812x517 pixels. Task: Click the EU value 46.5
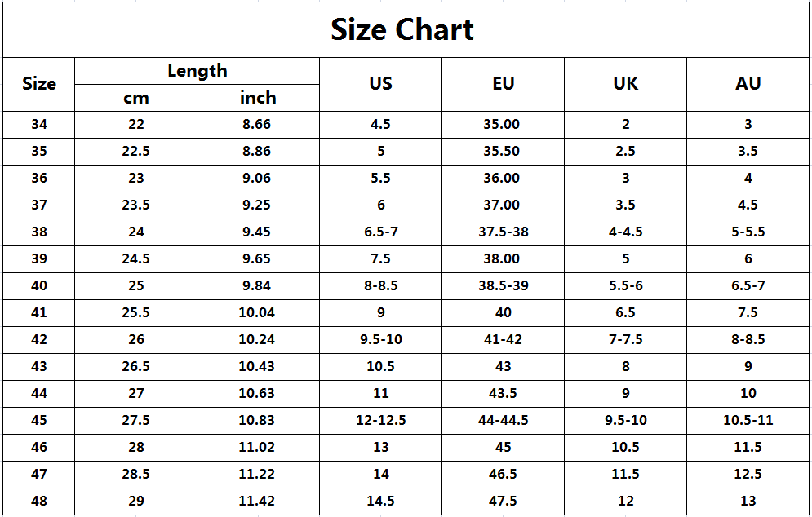pos(503,474)
